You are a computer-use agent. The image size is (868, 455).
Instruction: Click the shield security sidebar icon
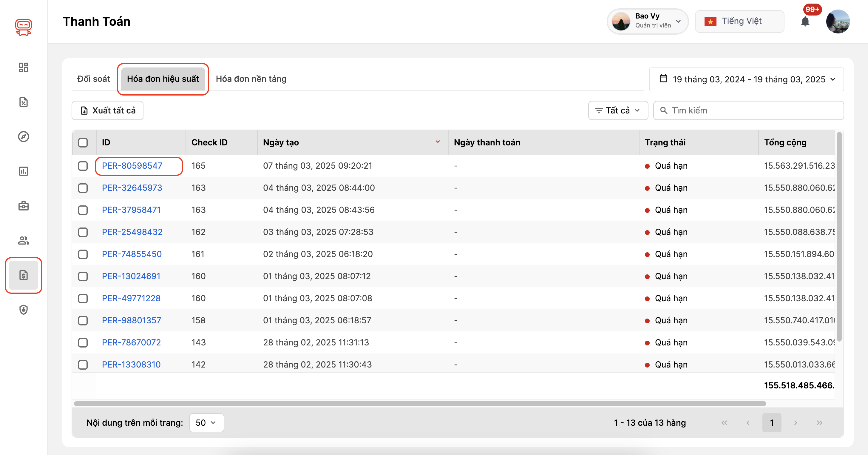pos(23,310)
